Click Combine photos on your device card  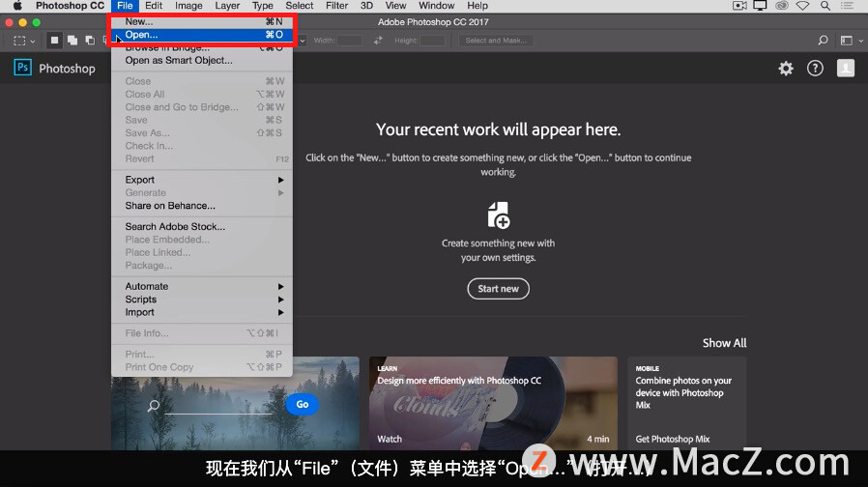(687, 403)
